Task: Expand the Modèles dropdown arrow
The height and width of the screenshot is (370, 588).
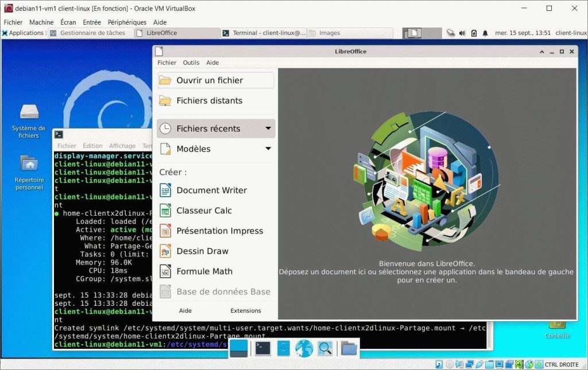Action: (268, 149)
